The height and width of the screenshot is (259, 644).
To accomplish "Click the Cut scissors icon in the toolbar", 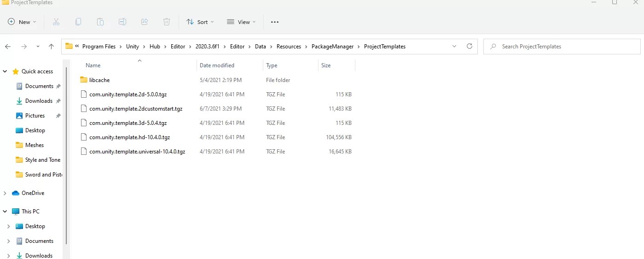I will tap(56, 22).
